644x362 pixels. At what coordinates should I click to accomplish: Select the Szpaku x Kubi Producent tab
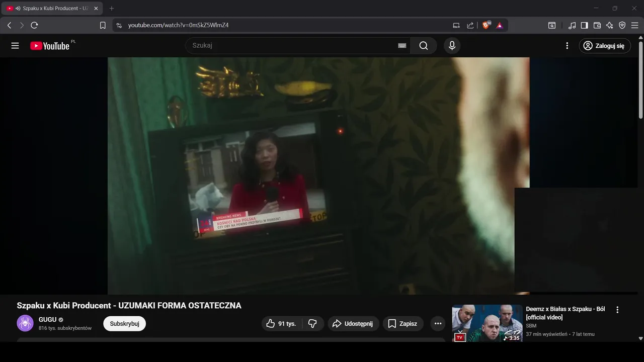(52, 9)
